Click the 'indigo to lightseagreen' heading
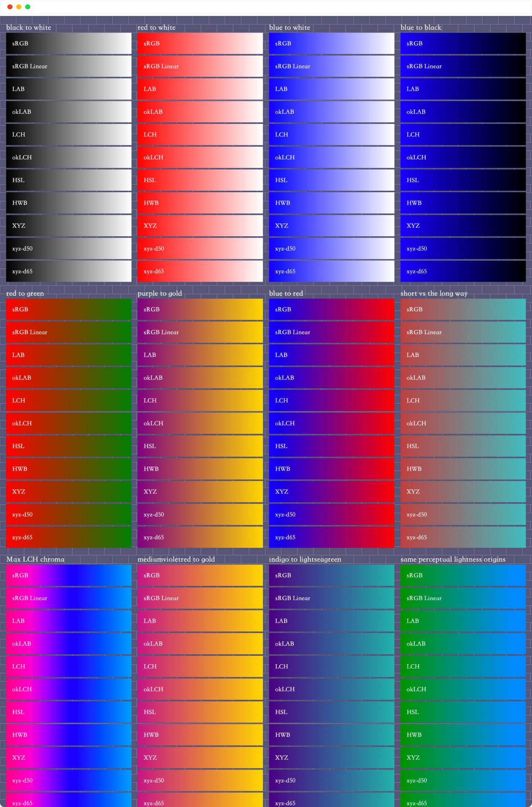 point(305,559)
